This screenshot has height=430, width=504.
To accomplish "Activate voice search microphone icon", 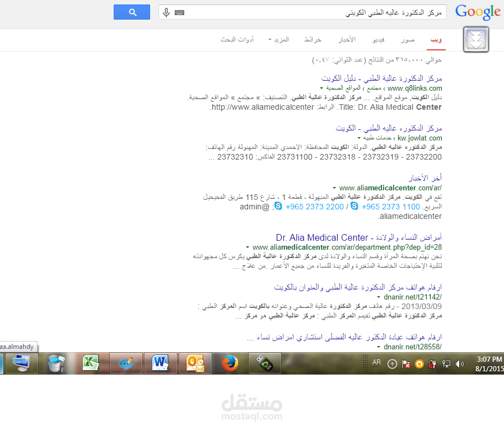I will 166,12.
